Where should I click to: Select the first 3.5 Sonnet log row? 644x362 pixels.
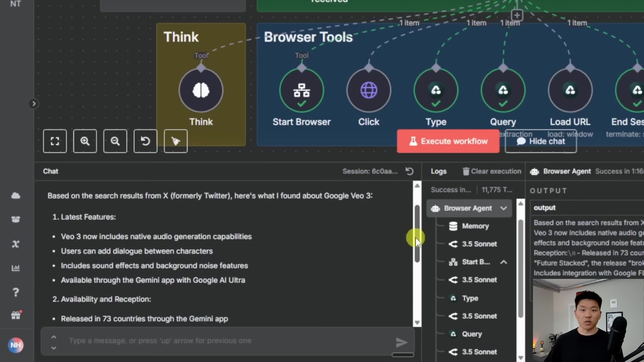[472, 244]
